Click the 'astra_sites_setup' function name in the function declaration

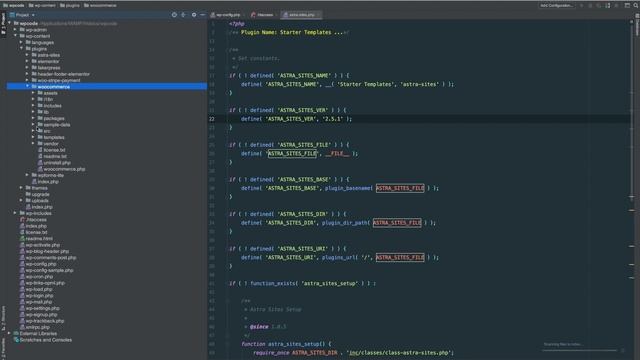294,344
